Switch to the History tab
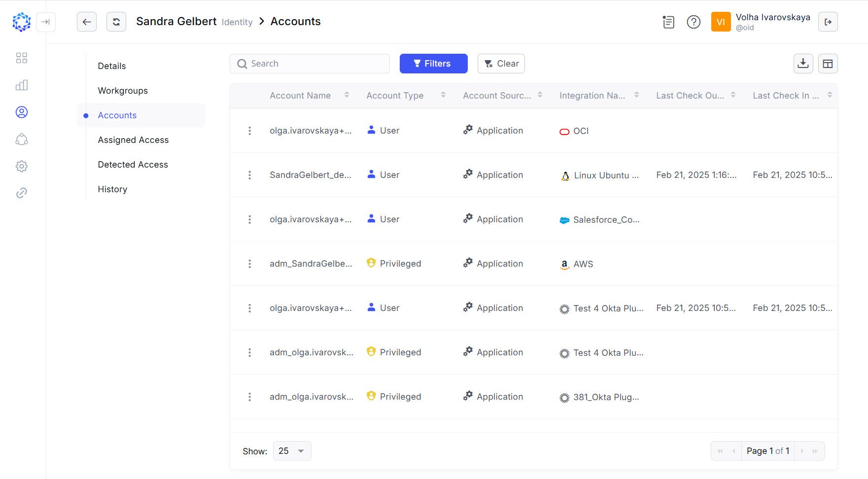The width and height of the screenshot is (868, 479). pyautogui.click(x=112, y=189)
